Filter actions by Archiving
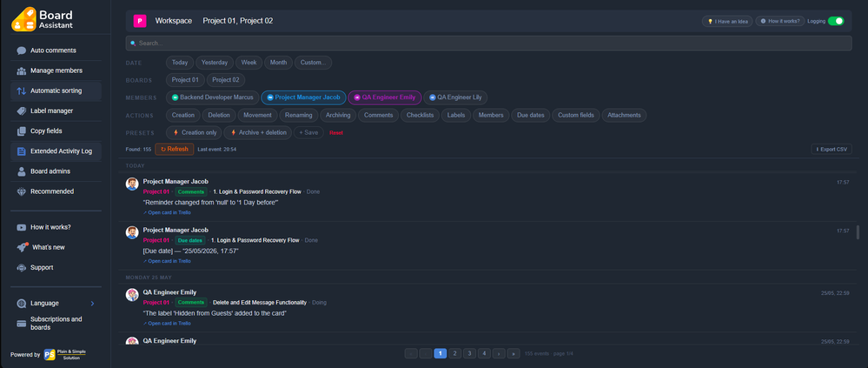868x368 pixels. 338,116
